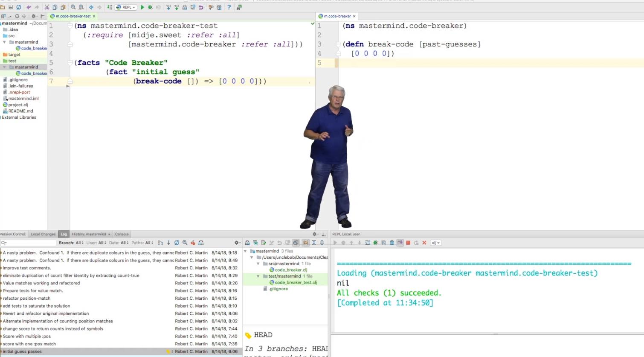Open the Branch: All filter dropdown
The width and height of the screenshot is (644, 357).
tap(71, 243)
